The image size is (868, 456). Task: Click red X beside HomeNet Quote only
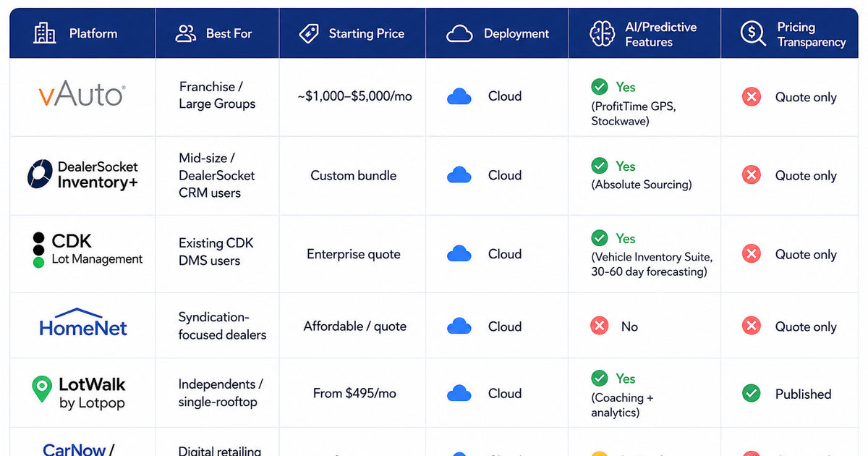point(752,326)
